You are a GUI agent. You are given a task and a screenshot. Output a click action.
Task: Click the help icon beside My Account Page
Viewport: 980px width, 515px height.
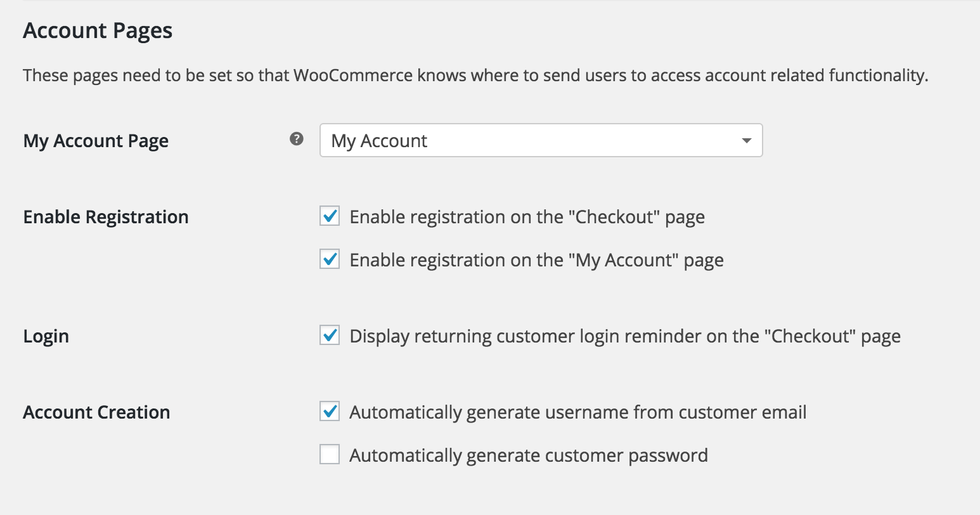296,139
